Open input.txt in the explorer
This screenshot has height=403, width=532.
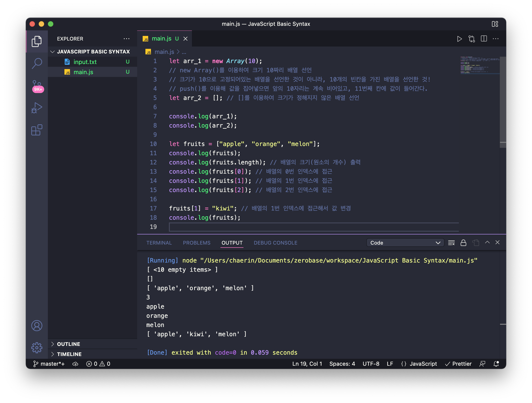85,62
